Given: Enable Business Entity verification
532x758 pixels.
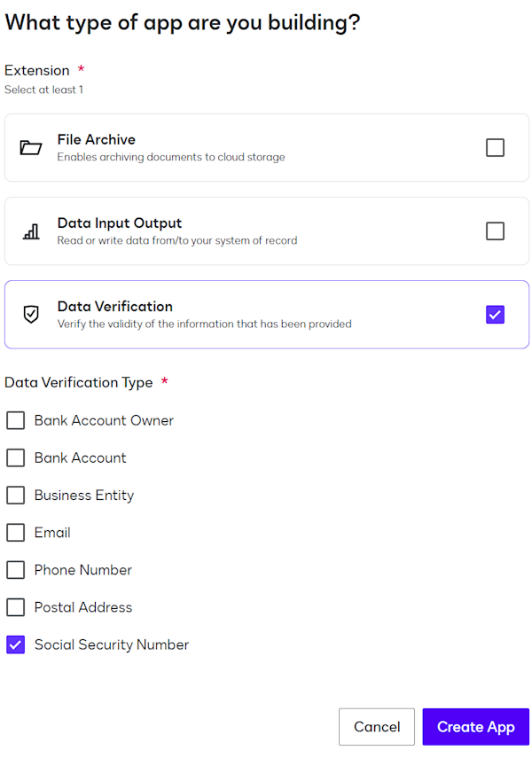Looking at the screenshot, I should tap(15, 495).
